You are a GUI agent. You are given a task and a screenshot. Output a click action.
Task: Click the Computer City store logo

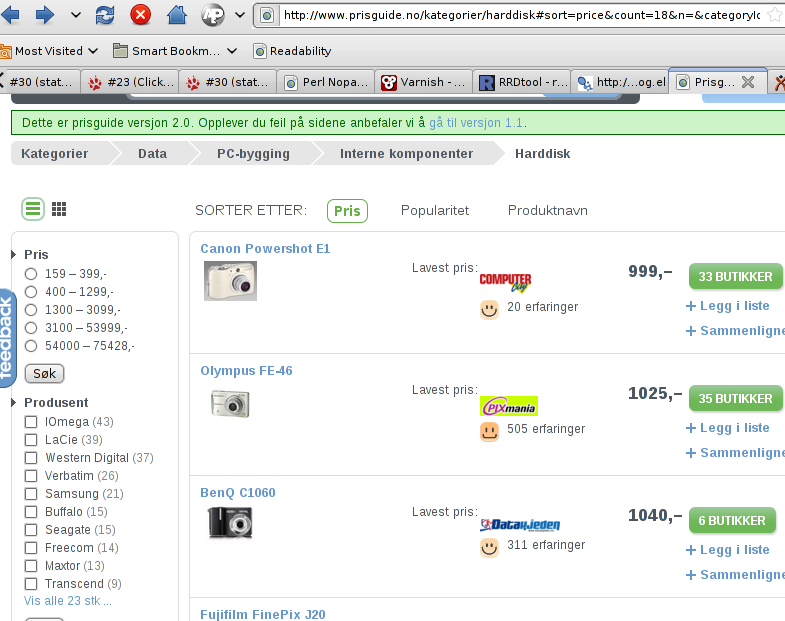(505, 282)
